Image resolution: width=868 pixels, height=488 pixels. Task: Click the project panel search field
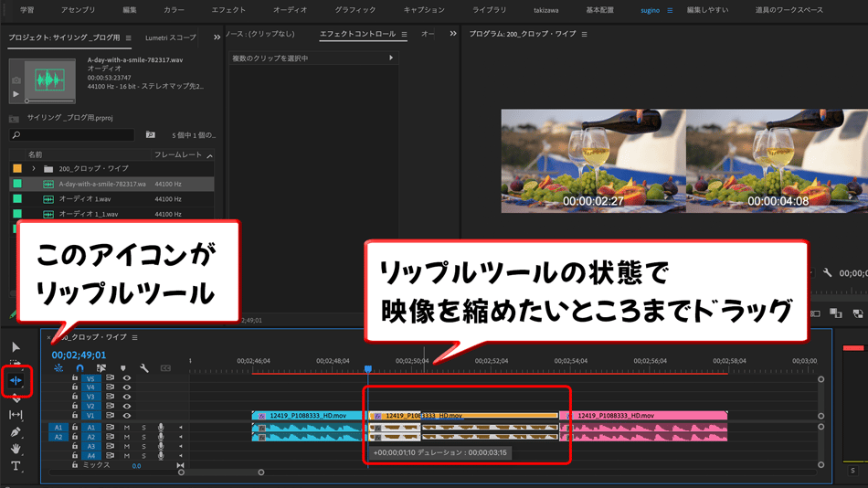point(73,135)
